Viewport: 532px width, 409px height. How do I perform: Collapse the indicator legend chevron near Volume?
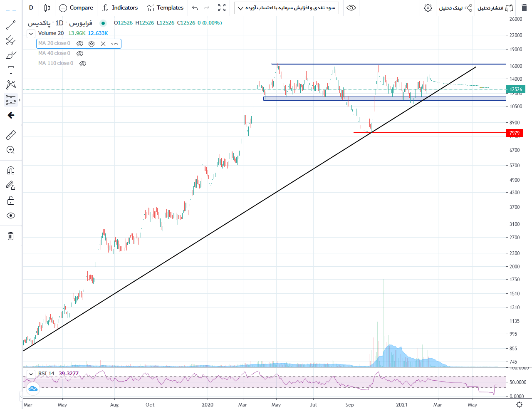31,34
